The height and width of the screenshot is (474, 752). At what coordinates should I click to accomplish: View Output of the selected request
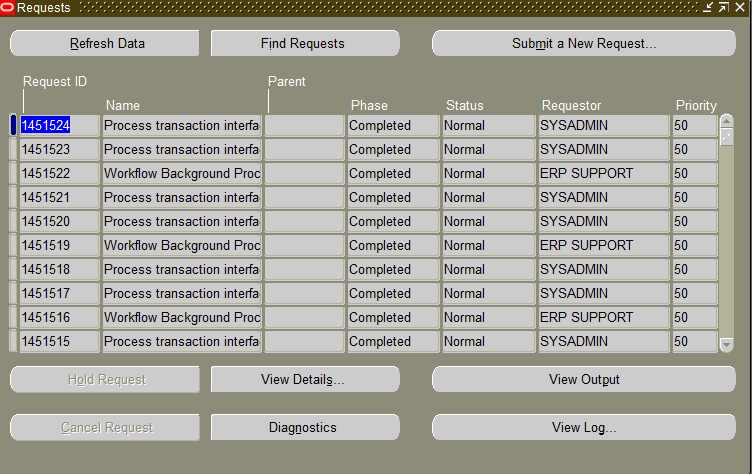tap(583, 380)
